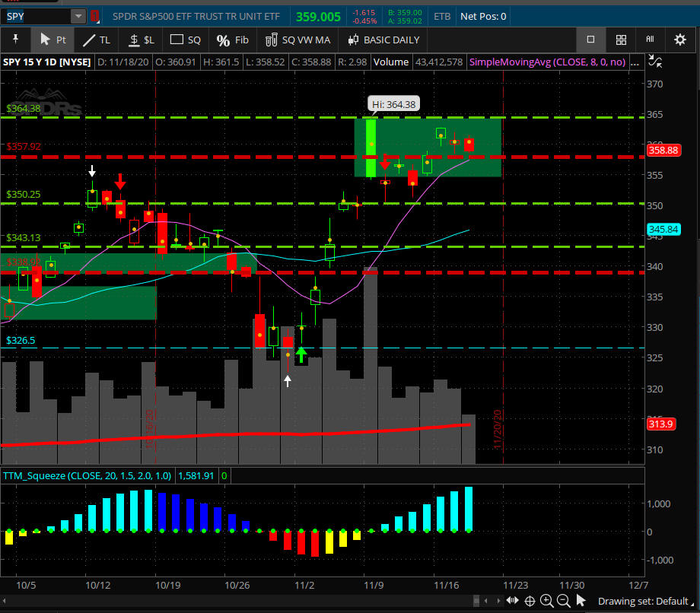Click the Volume study label

[x=390, y=62]
